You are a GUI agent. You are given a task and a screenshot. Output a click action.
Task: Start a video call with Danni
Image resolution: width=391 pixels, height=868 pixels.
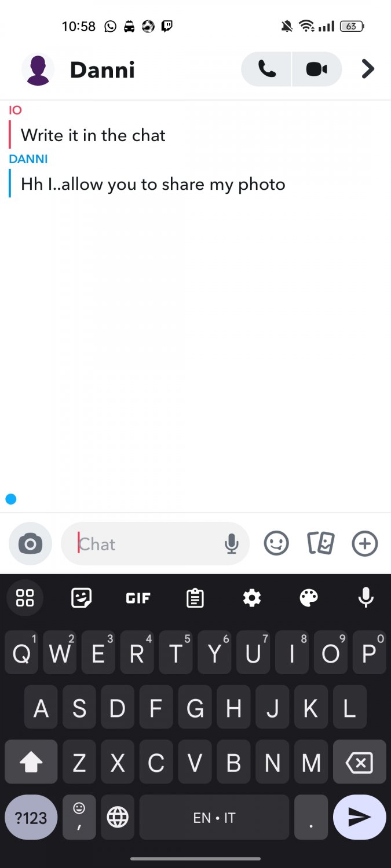coord(317,69)
